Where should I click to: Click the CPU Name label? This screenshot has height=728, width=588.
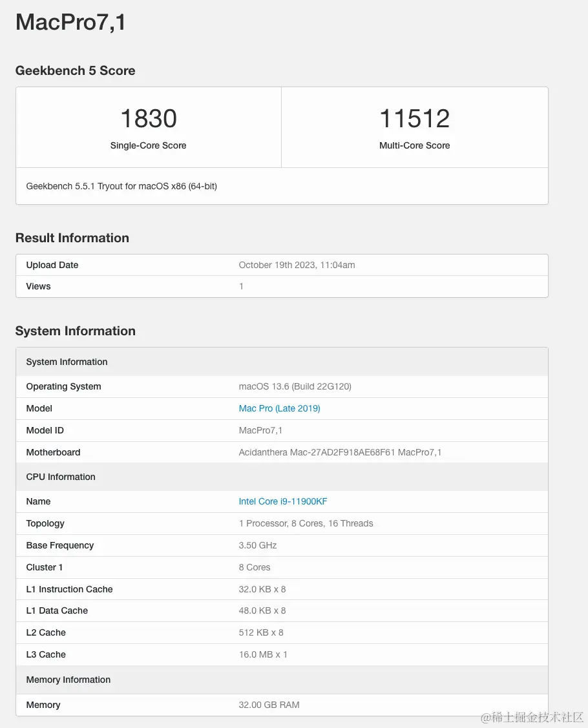pyautogui.click(x=38, y=501)
